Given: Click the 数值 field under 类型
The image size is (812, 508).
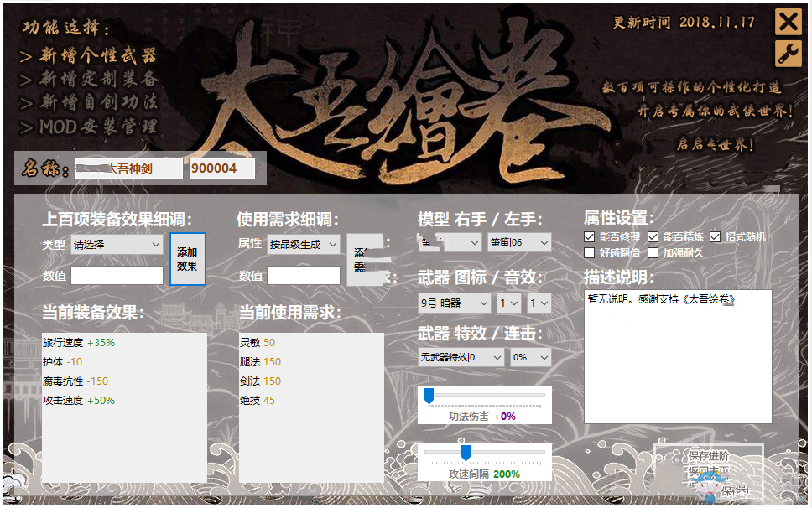Looking at the screenshot, I should tap(117, 276).
